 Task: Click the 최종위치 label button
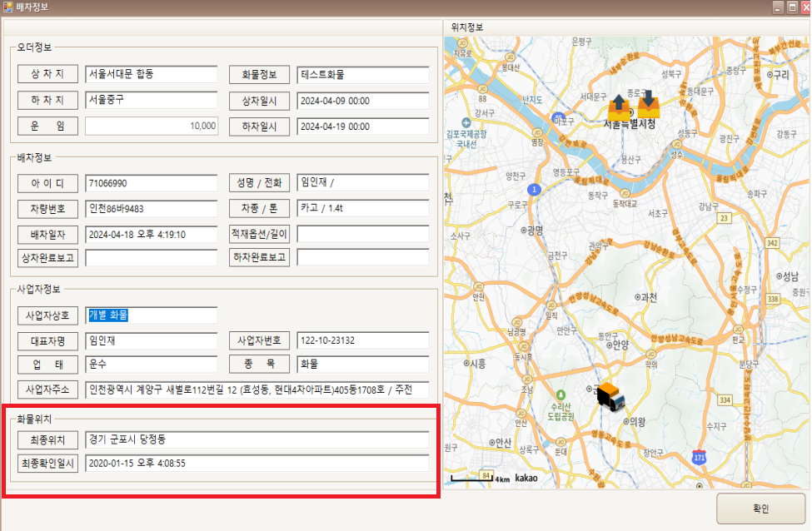click(47, 439)
